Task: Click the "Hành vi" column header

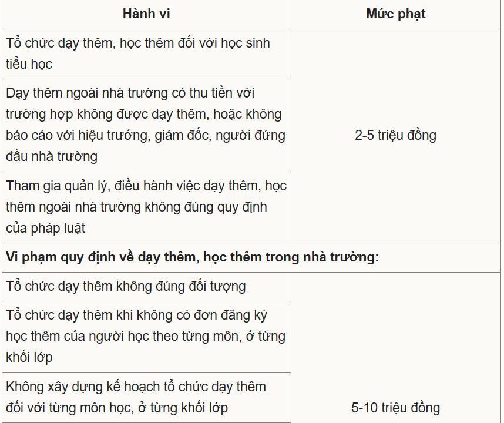Action: coord(146,14)
